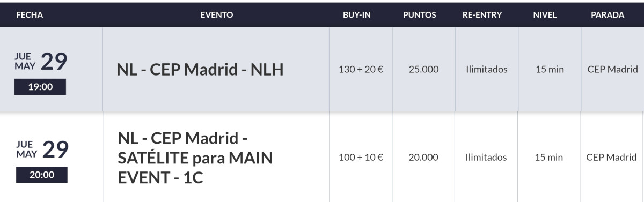
Task: Click the 100 + 10 € buy-in cell
Action: (x=361, y=158)
